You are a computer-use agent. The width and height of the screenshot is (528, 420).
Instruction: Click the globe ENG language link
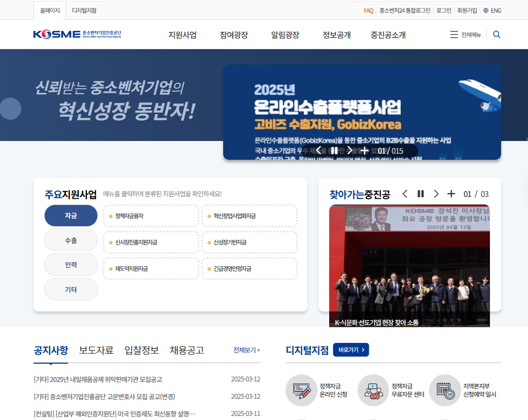point(492,11)
